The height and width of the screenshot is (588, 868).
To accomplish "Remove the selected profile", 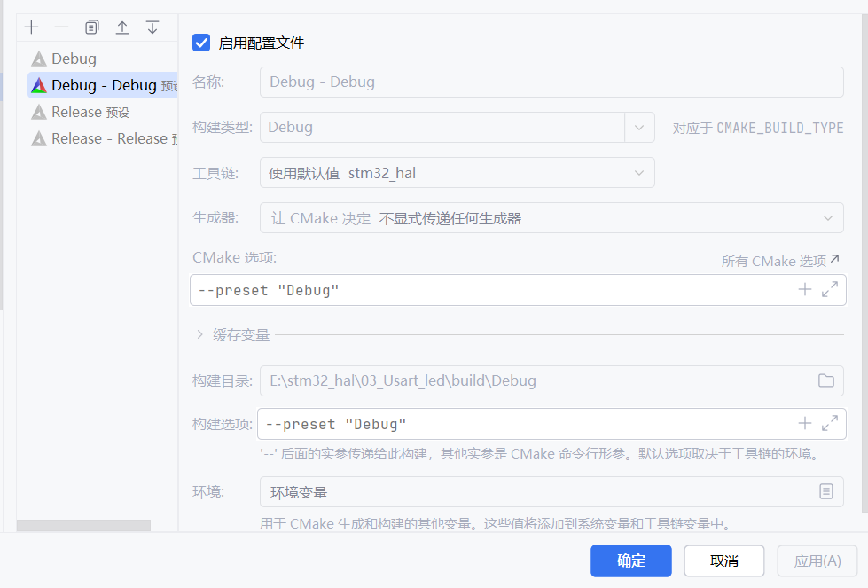I will (61, 27).
